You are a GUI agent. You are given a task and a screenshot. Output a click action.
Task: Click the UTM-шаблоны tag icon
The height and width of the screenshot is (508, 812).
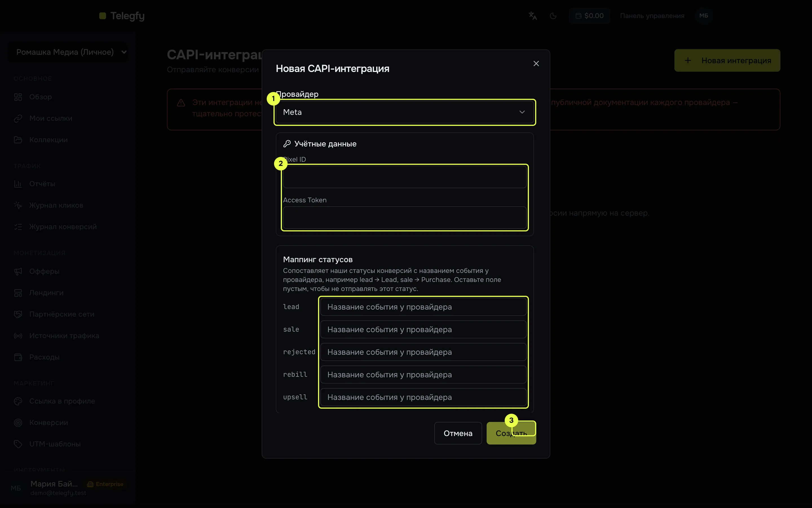click(x=18, y=444)
